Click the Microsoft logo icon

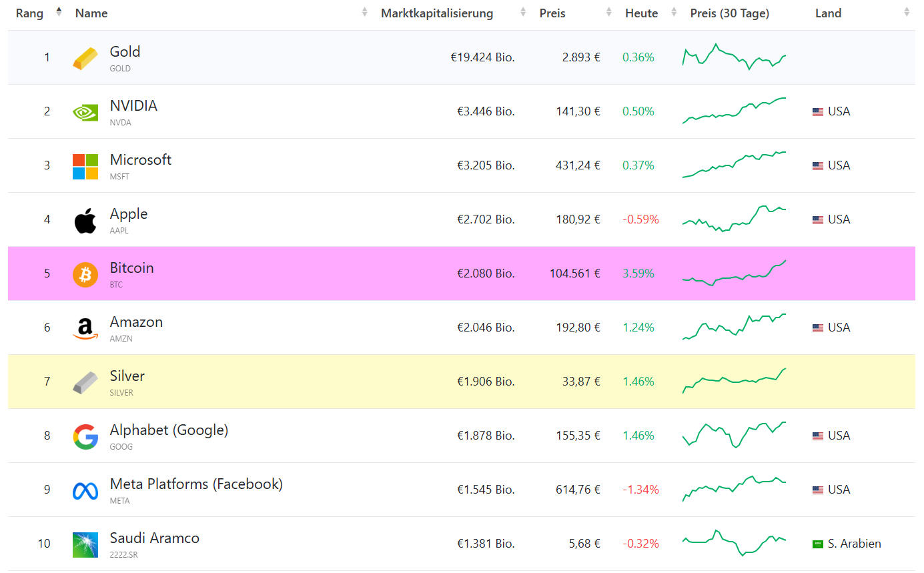[85, 166]
